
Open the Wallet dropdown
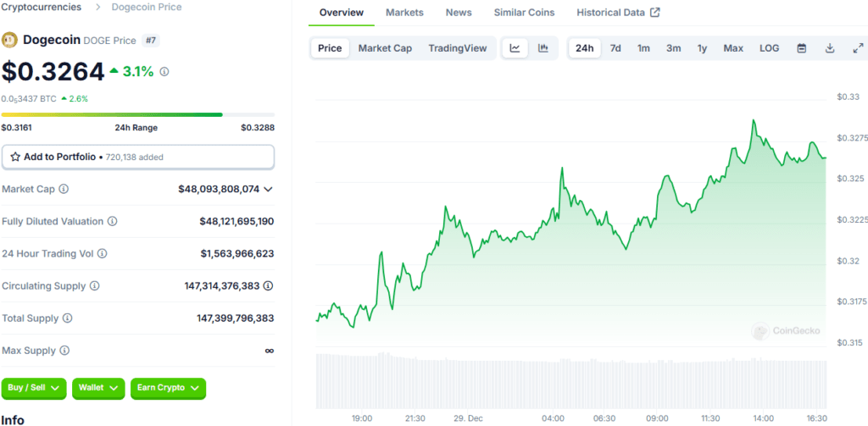coord(98,388)
